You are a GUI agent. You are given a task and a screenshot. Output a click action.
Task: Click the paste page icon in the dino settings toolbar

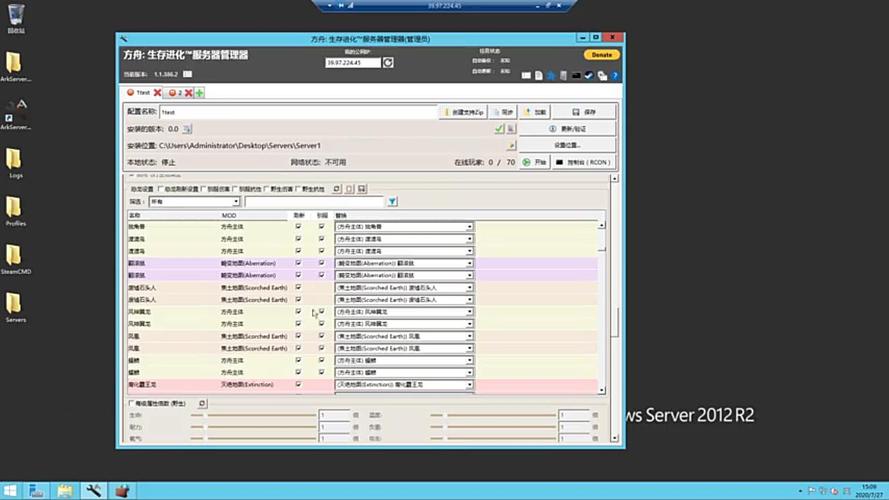(x=349, y=189)
